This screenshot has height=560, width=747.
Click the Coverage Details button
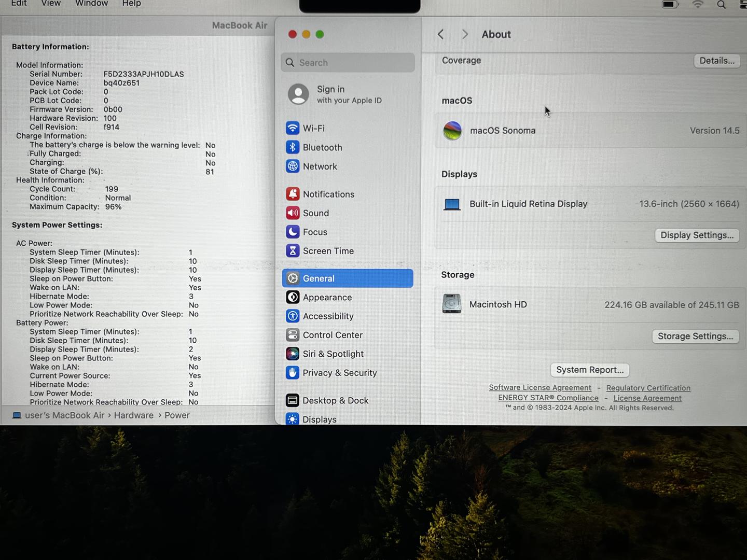click(x=717, y=61)
